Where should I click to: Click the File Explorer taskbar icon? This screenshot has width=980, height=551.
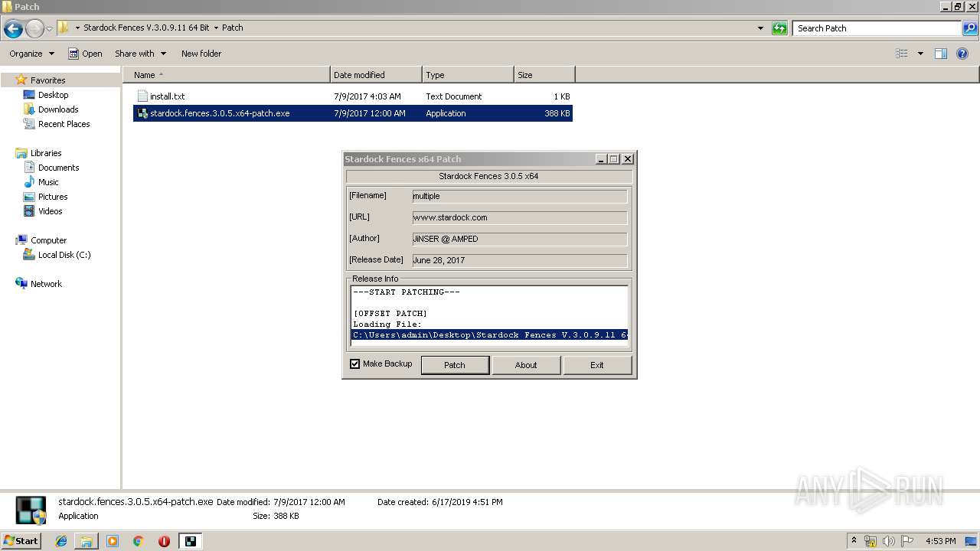[87, 541]
